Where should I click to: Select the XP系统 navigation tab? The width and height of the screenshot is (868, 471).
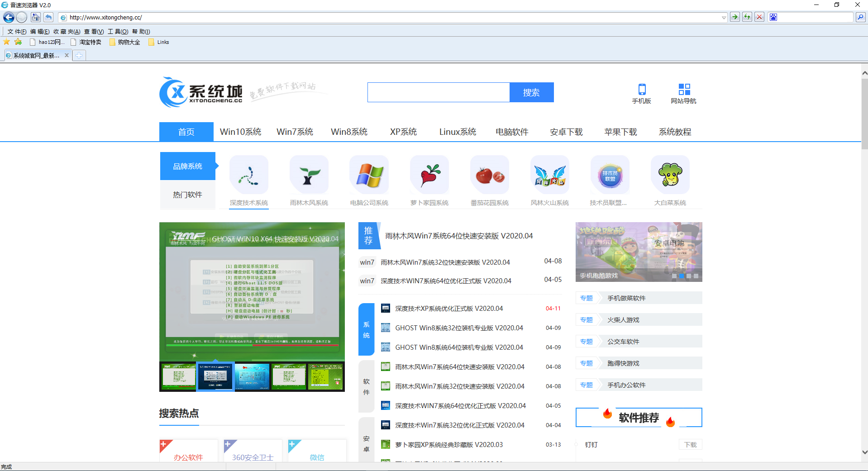coord(403,132)
